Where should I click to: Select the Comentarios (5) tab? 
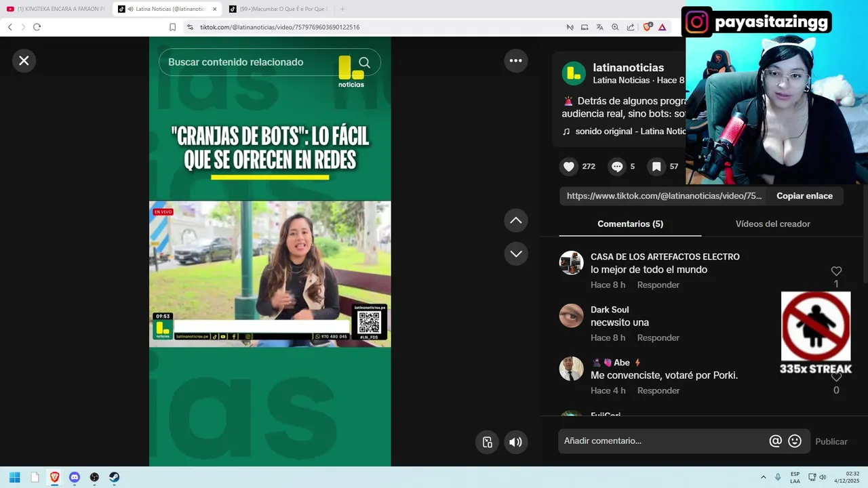(630, 224)
